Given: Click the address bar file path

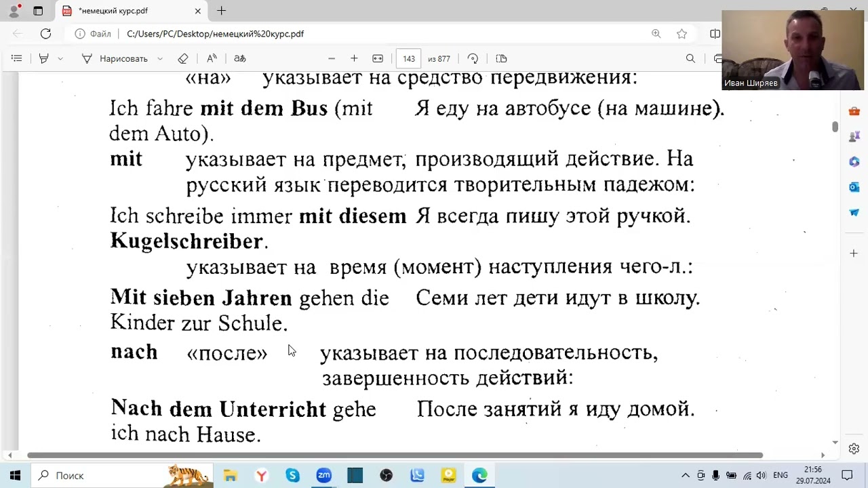Looking at the screenshot, I should click(x=215, y=33).
